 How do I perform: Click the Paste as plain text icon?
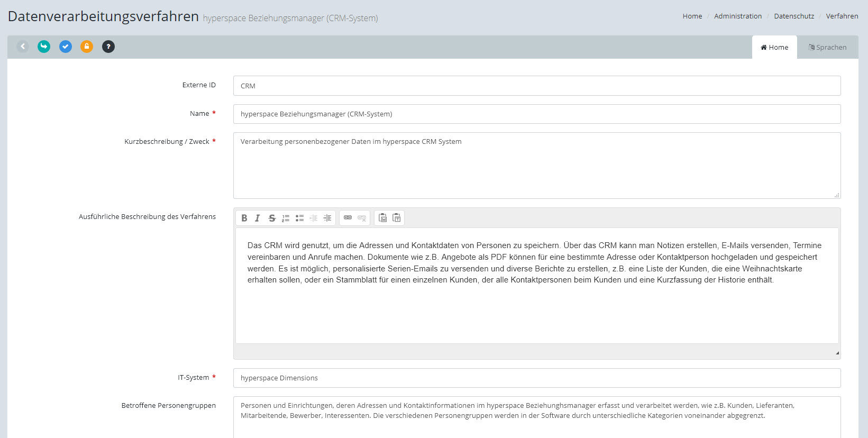click(x=397, y=218)
